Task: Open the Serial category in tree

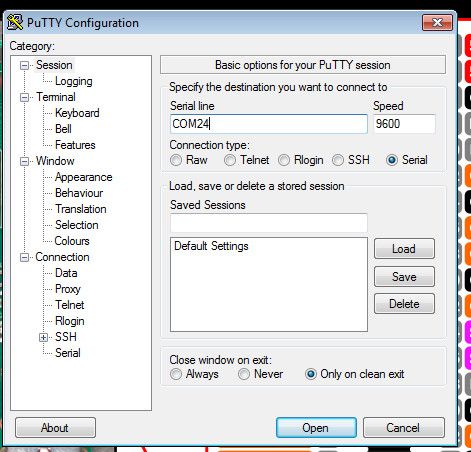Action: (68, 353)
